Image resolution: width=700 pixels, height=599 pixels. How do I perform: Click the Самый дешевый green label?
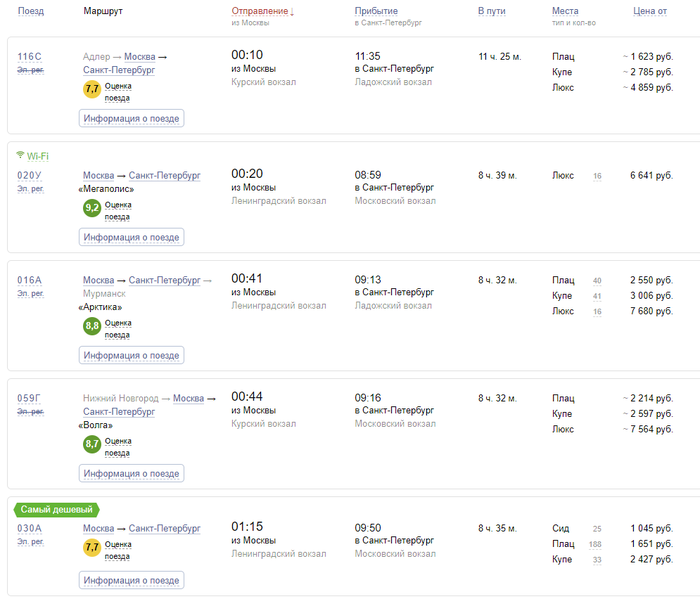coord(56,510)
